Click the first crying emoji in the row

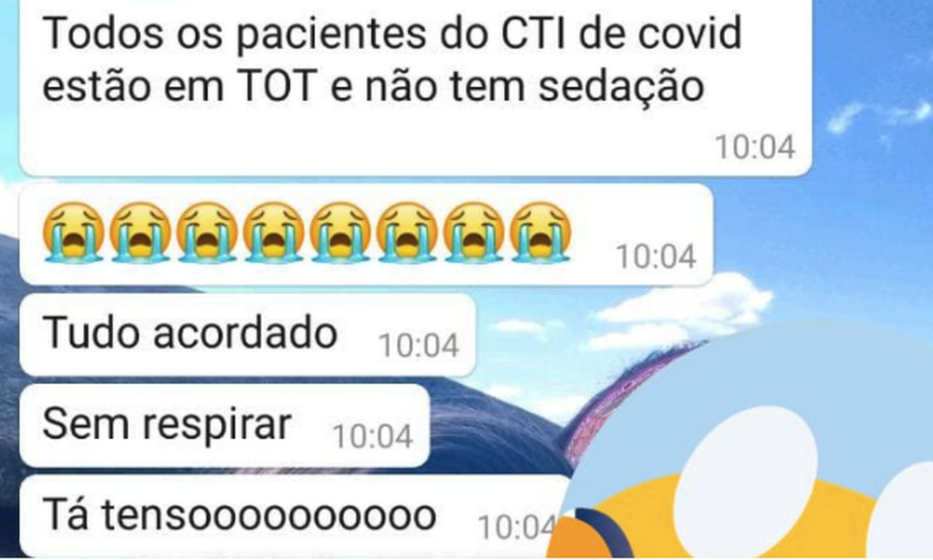[74, 232]
